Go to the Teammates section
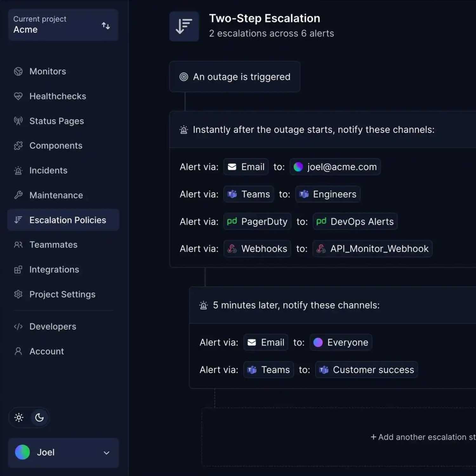The width and height of the screenshot is (476, 476). pos(53,245)
